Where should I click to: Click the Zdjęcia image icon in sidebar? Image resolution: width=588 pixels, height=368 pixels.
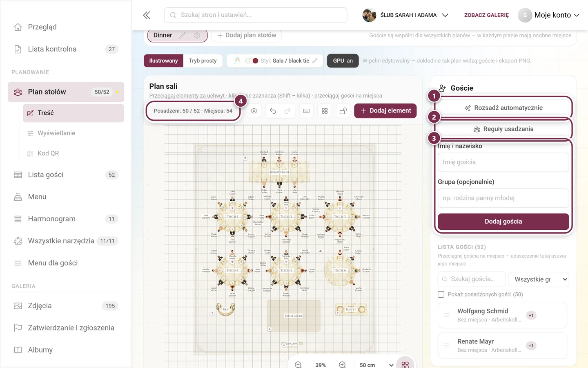(x=18, y=306)
